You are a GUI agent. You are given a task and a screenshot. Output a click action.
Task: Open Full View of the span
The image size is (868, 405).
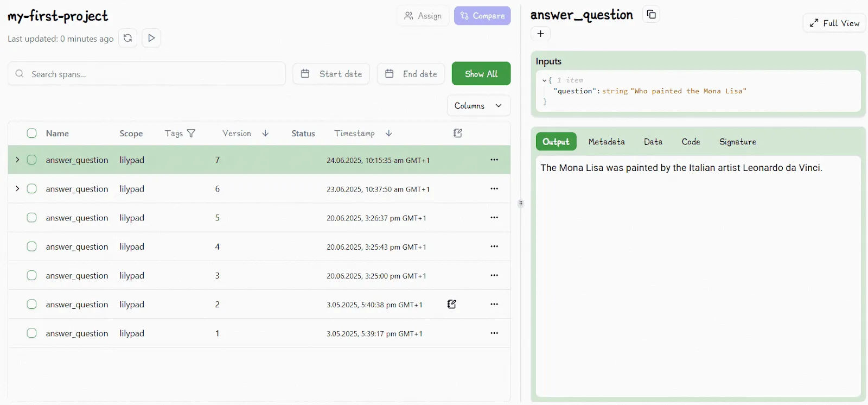click(834, 23)
